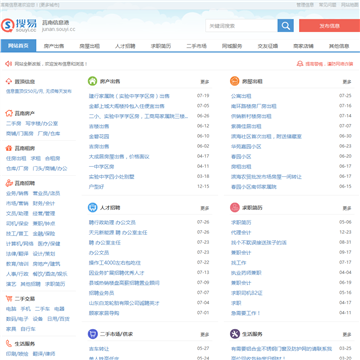360x360 pixels.
Task: Open the 商家店铺 nav tab
Action: (x=304, y=46)
